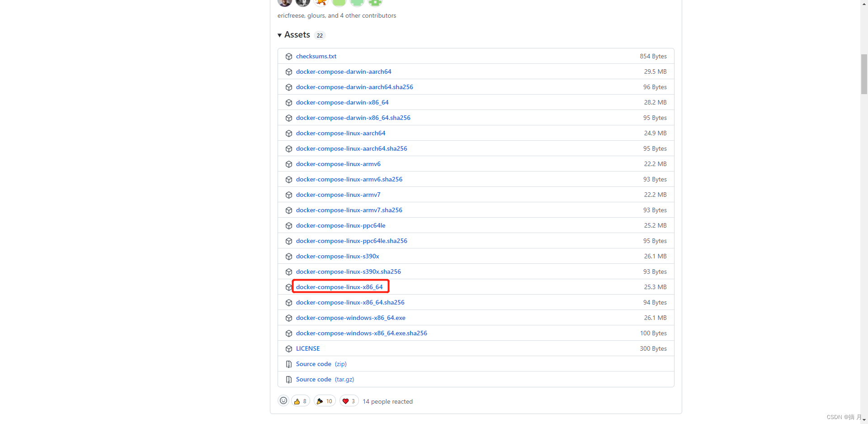Download docker-compose-linux-aarch64
This screenshot has height=424, width=868.
click(340, 133)
